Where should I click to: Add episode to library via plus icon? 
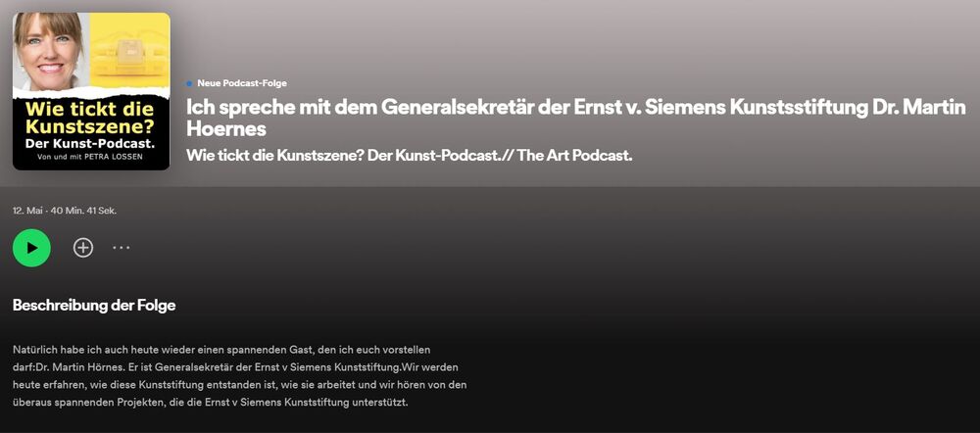[83, 248]
